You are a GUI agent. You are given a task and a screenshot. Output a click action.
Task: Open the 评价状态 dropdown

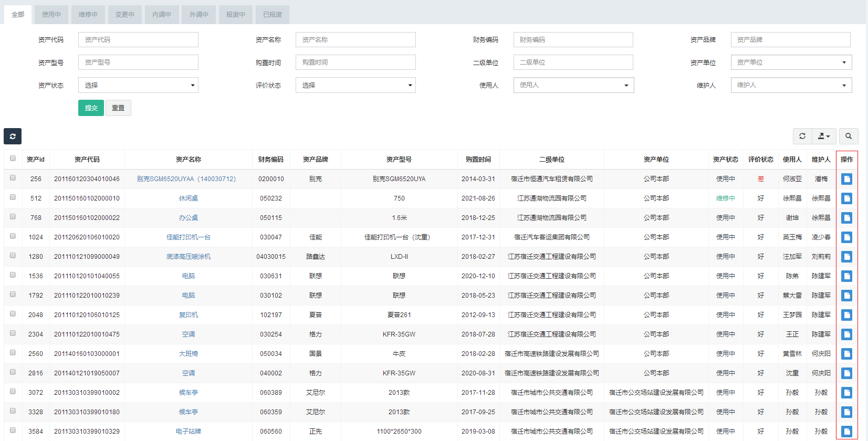(x=355, y=85)
